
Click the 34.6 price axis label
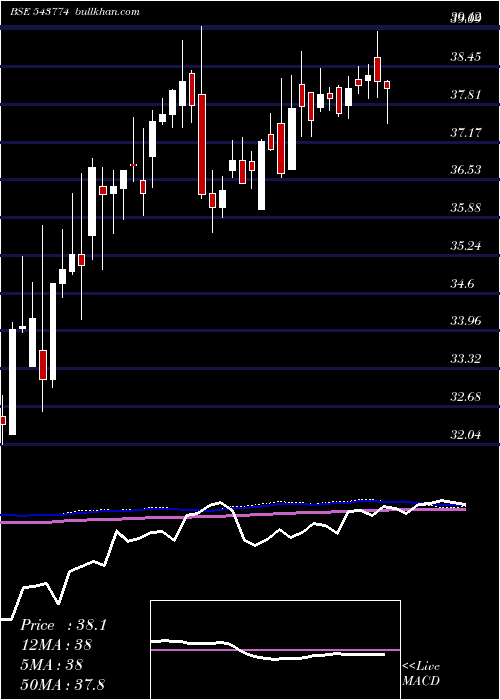[x=463, y=283]
